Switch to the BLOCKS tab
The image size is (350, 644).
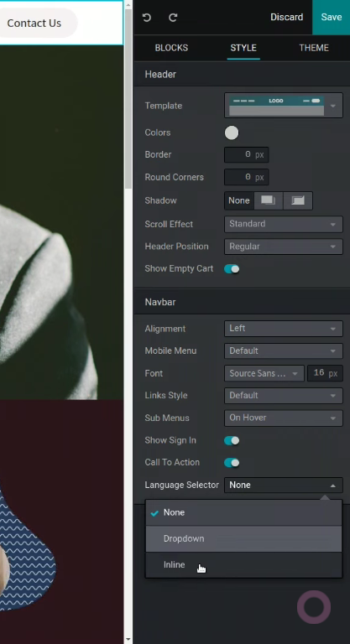point(171,48)
